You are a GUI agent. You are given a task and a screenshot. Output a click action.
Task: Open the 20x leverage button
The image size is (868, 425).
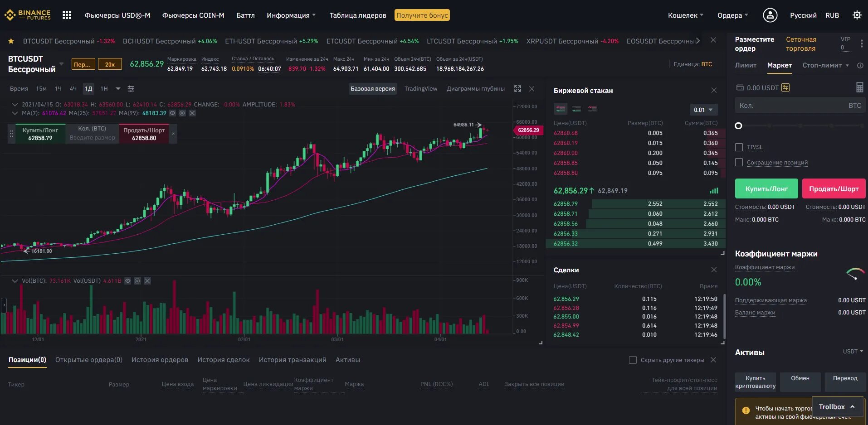point(110,64)
